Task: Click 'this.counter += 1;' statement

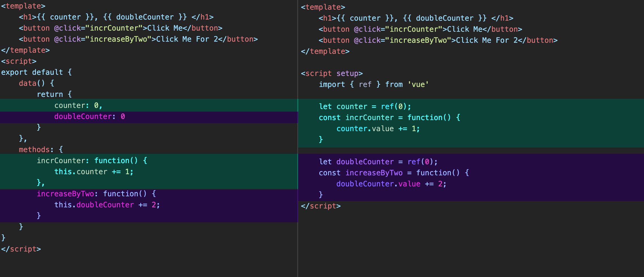Action: click(x=94, y=172)
